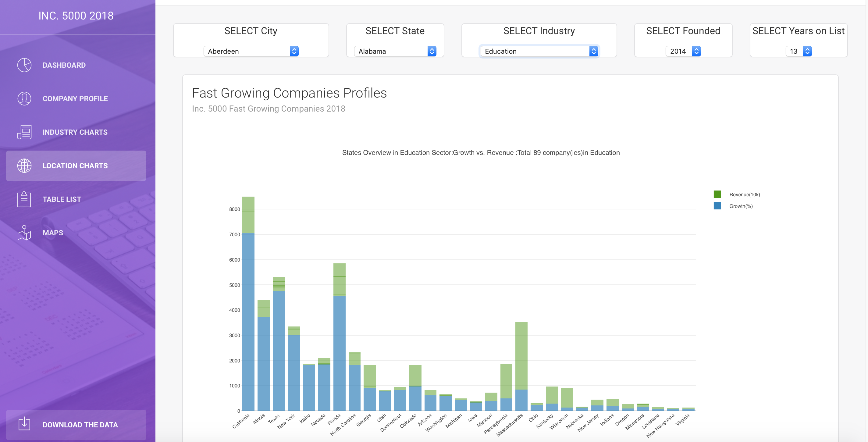The width and height of the screenshot is (868, 442).
Task: Go to COMPANY PROFILE page
Action: [76, 99]
